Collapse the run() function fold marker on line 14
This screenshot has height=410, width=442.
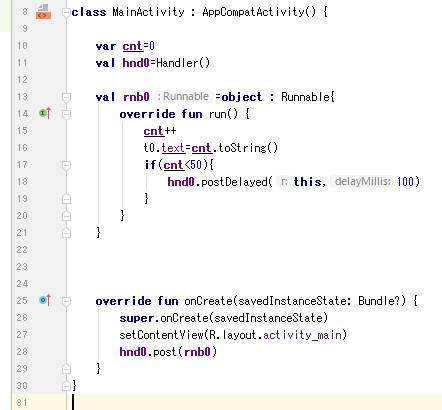pyautogui.click(x=66, y=114)
